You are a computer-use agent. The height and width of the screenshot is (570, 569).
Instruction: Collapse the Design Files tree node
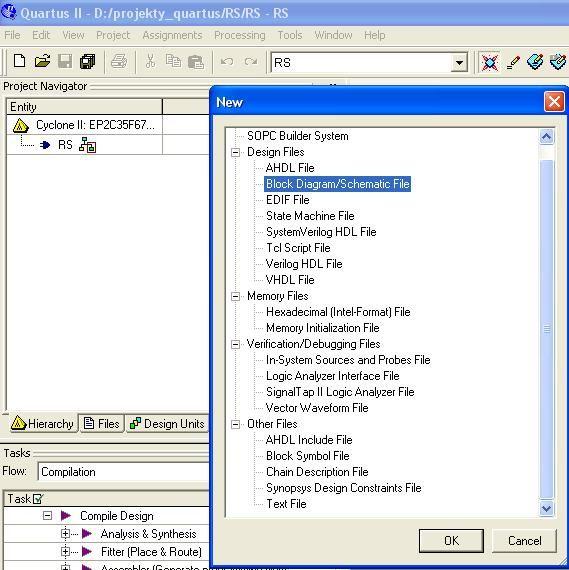235,152
